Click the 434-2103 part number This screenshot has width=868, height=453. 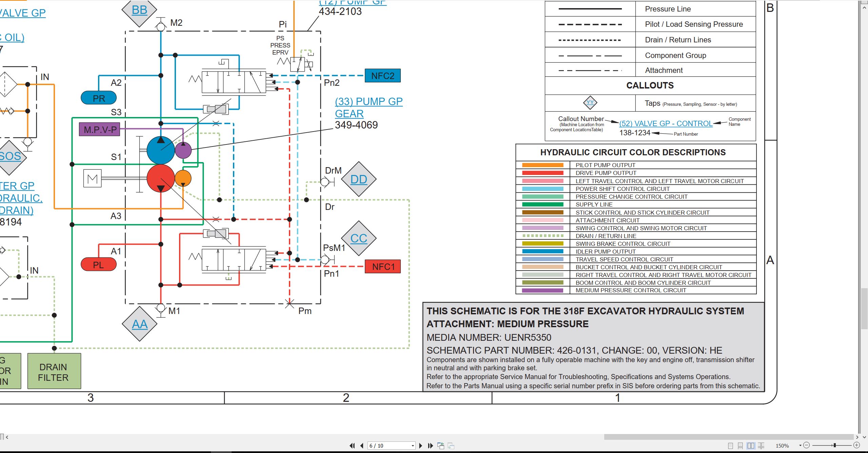(x=340, y=12)
